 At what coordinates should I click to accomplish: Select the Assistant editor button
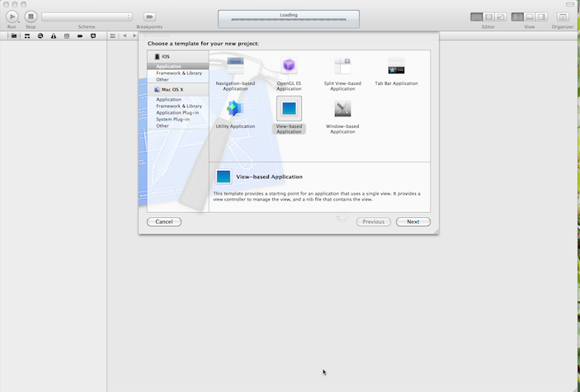pos(488,17)
